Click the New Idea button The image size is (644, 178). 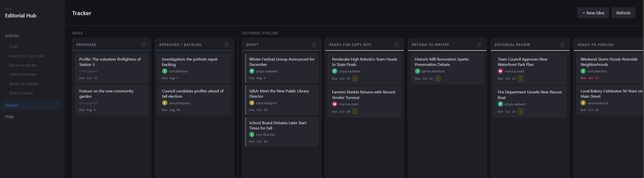593,13
